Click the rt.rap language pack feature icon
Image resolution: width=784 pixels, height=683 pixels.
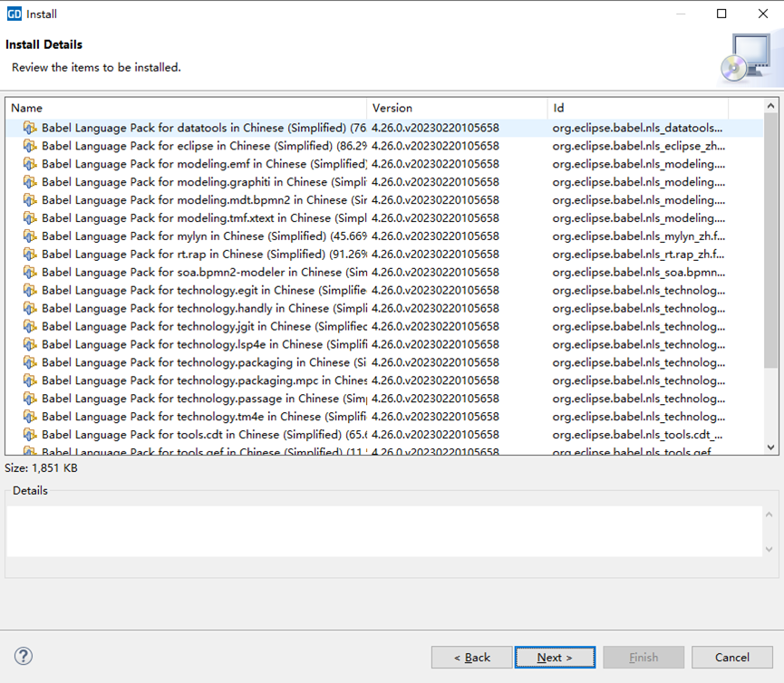[x=30, y=255]
